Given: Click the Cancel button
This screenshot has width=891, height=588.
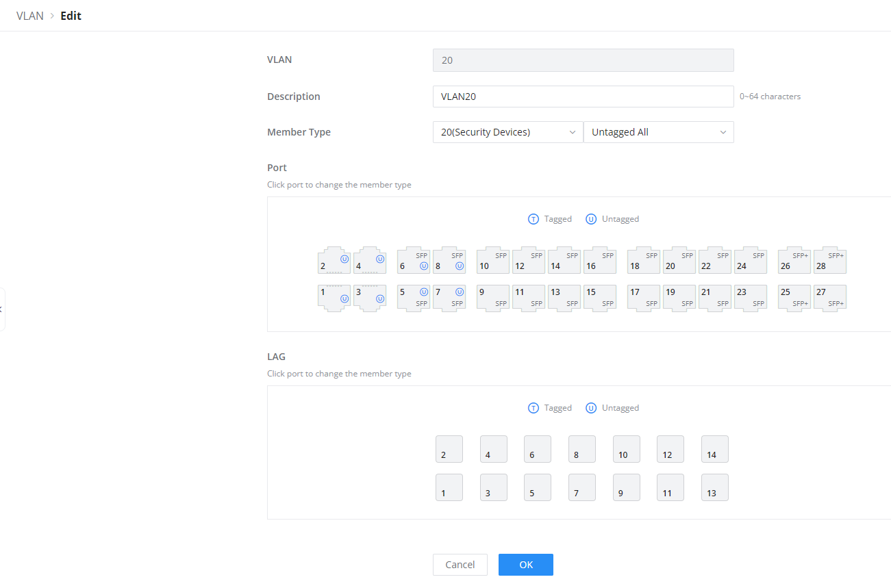Looking at the screenshot, I should (460, 565).
